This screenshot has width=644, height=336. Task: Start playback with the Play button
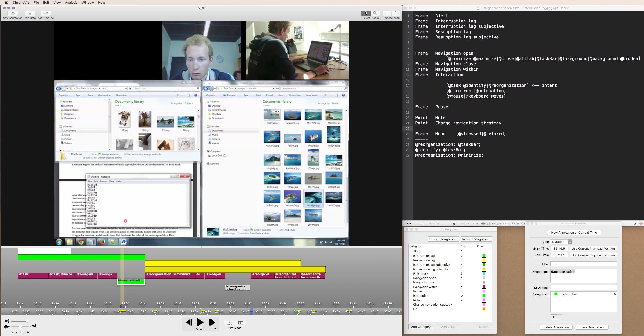200,322
